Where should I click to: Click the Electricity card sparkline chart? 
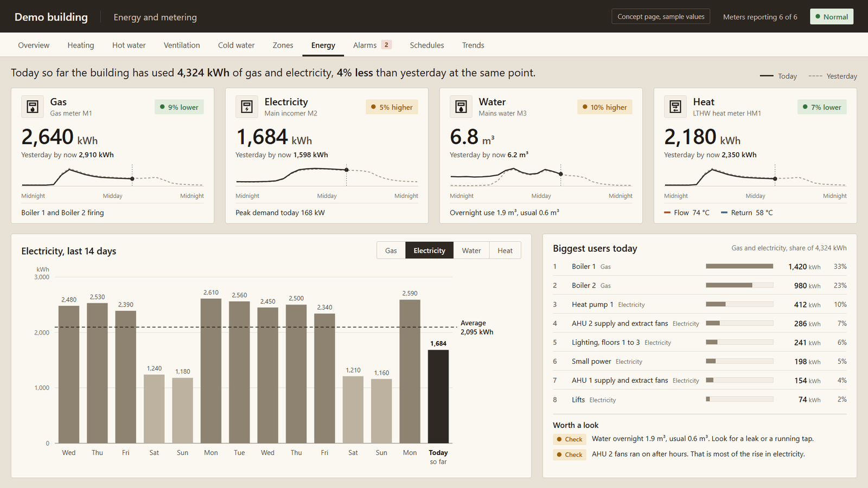tap(327, 176)
